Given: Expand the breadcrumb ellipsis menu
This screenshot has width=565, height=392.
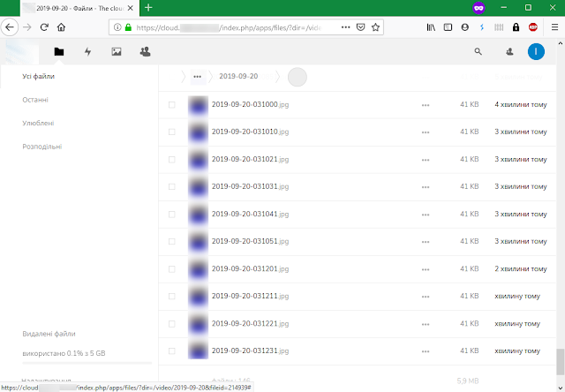Looking at the screenshot, I should (x=197, y=77).
